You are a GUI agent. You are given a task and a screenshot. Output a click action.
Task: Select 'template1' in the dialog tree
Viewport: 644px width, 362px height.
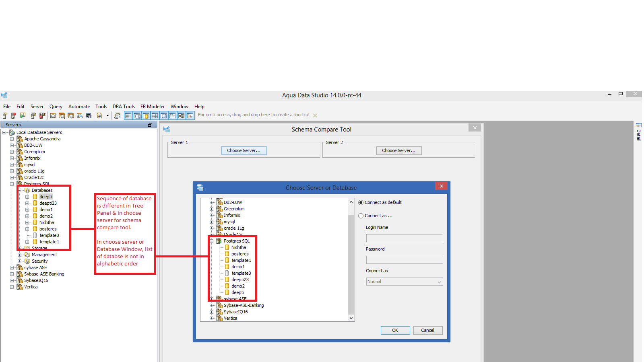(x=241, y=260)
